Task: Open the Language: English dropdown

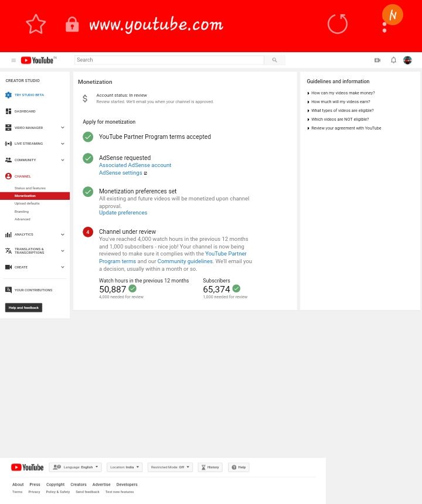Action: 75,467
